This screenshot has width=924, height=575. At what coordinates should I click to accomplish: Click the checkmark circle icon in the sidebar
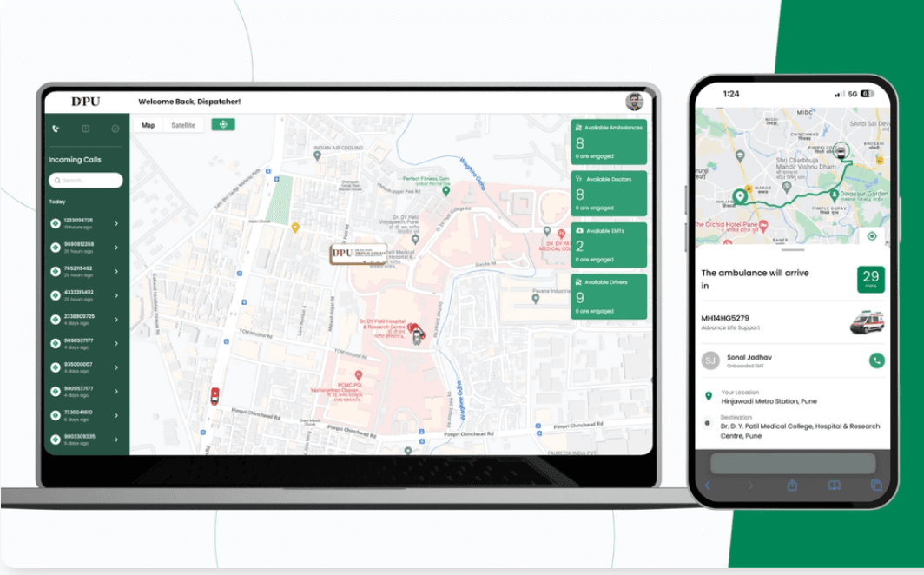point(115,129)
